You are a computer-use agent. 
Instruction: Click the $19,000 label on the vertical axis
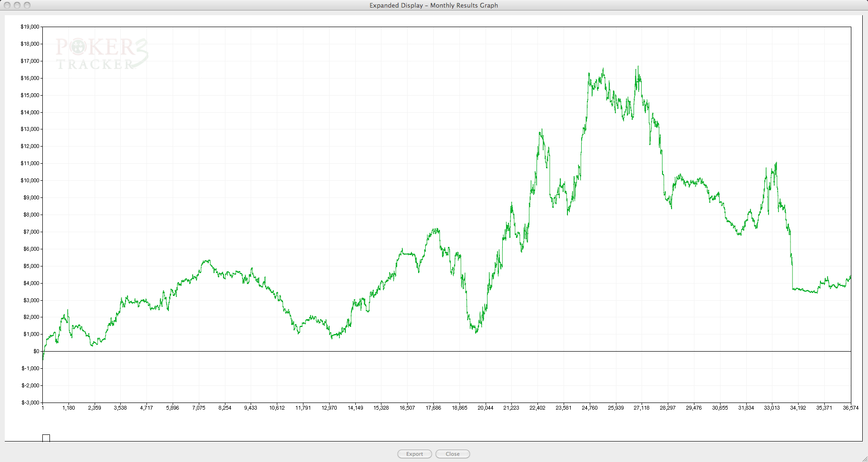click(30, 27)
